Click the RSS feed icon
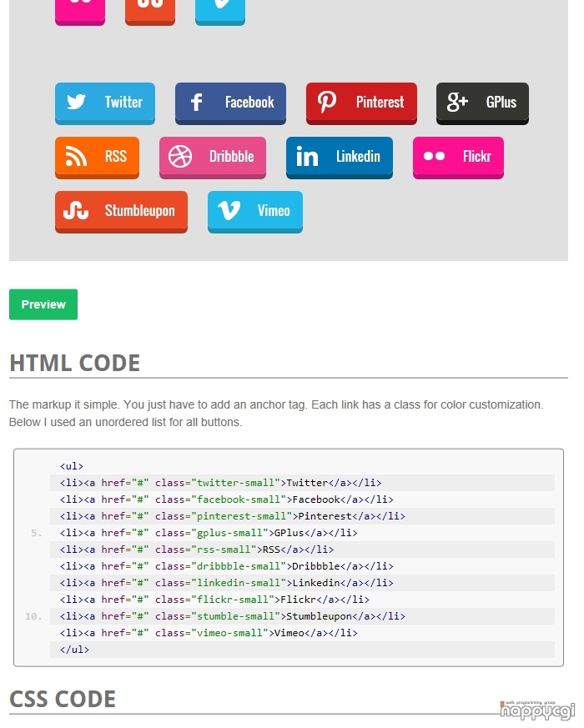The image size is (584, 728). 76,156
